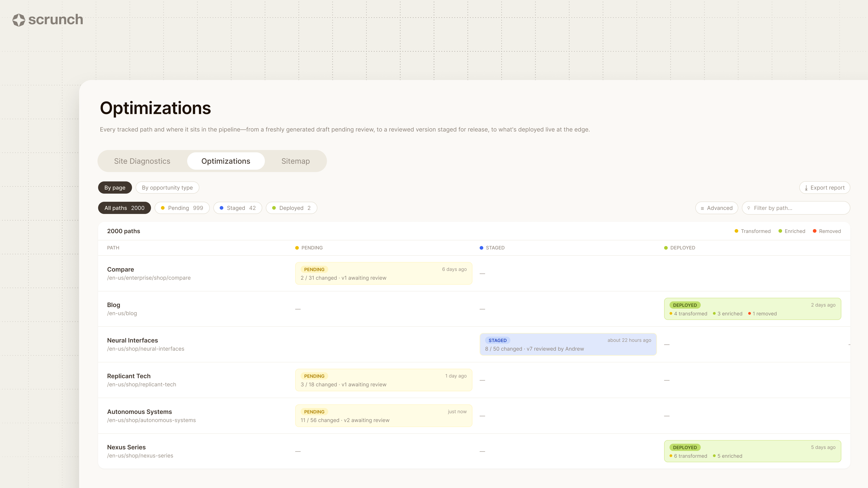The width and height of the screenshot is (868, 488).
Task: Filter by Pending 999 paths
Action: pyautogui.click(x=182, y=208)
